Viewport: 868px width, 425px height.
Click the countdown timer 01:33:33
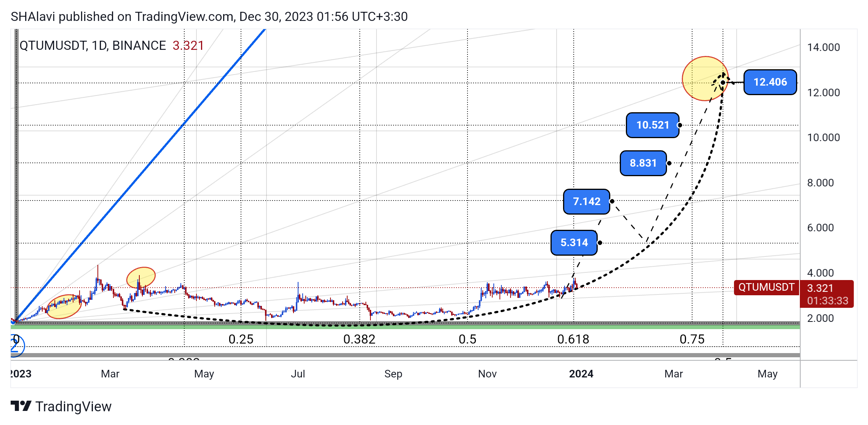tap(828, 301)
